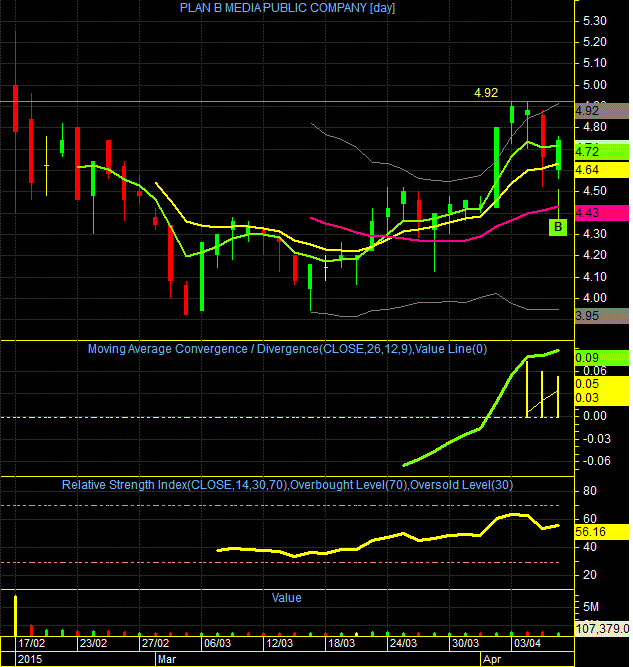The image size is (633, 667).
Task: Select the grey 4.92 price axis tag
Action: (602, 111)
